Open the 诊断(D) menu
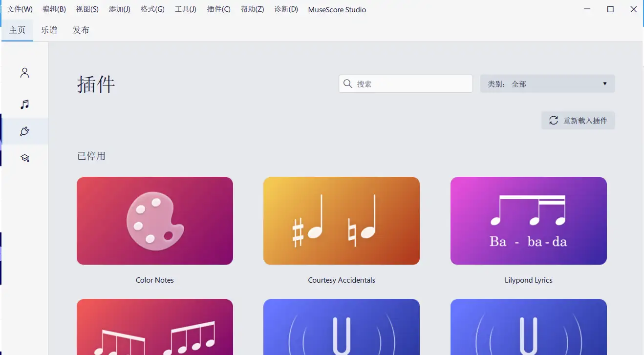This screenshot has height=355, width=644. tap(286, 9)
